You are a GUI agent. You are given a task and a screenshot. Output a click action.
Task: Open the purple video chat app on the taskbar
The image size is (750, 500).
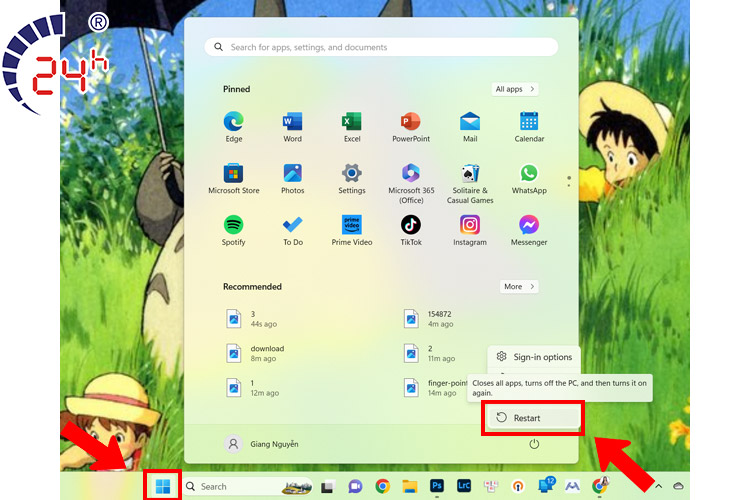tap(355, 487)
